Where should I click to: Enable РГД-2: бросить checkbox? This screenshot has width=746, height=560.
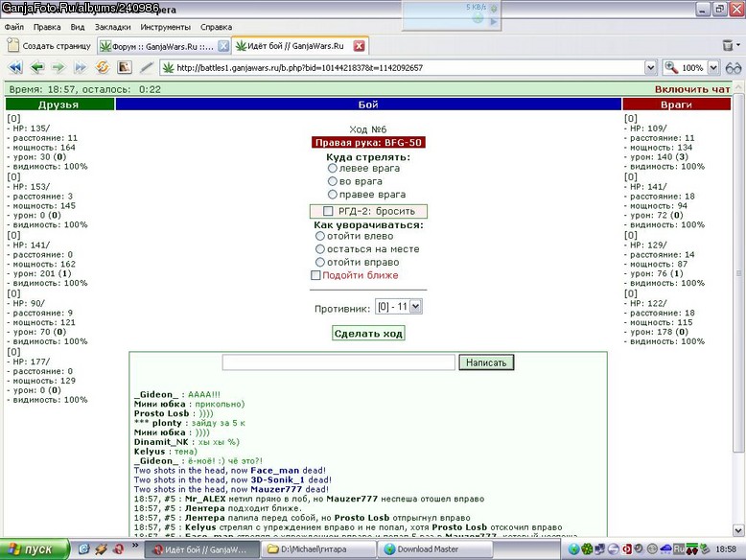click(x=328, y=211)
